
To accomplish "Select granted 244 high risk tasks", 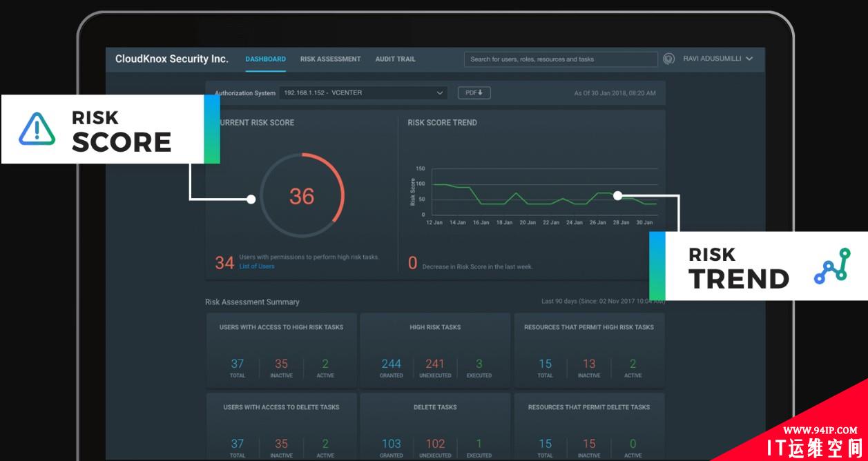I will pos(391,364).
